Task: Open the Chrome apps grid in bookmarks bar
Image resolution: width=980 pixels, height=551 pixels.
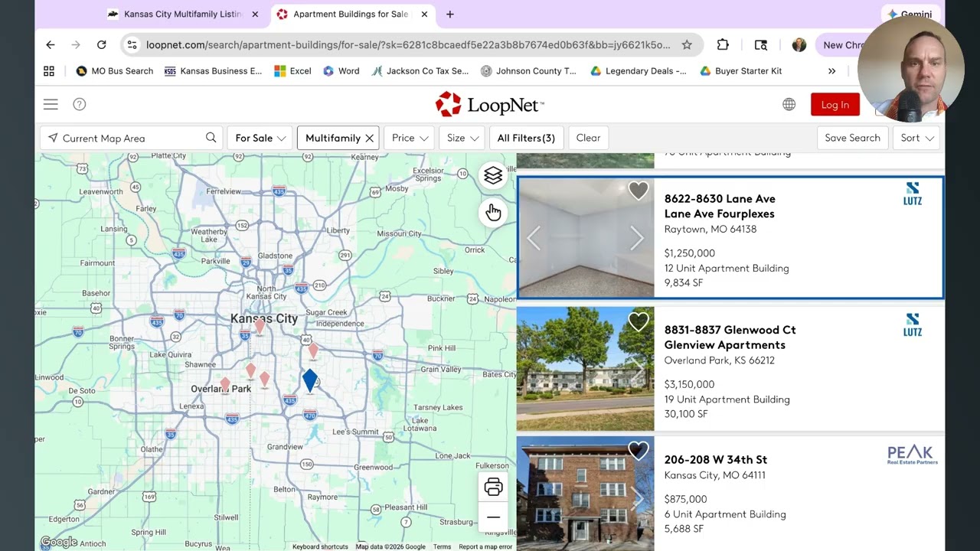Action: click(49, 71)
